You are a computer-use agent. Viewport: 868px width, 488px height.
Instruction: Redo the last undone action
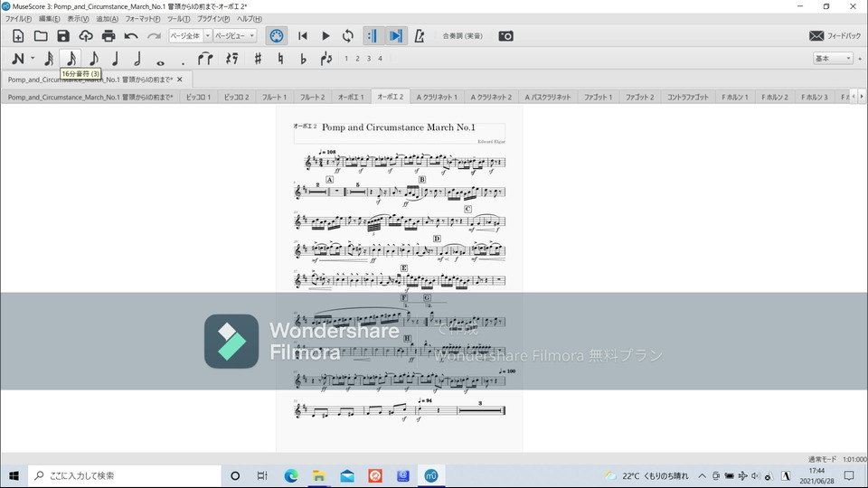tap(154, 36)
